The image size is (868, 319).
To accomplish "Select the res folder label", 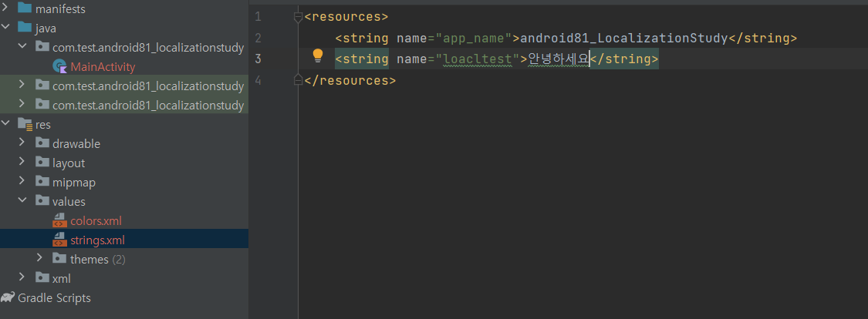I will (x=43, y=125).
